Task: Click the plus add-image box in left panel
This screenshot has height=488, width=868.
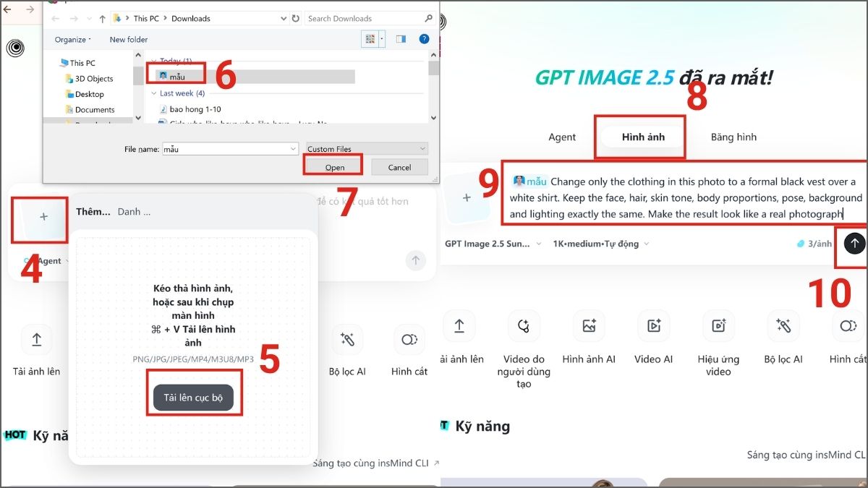Action: (43, 216)
